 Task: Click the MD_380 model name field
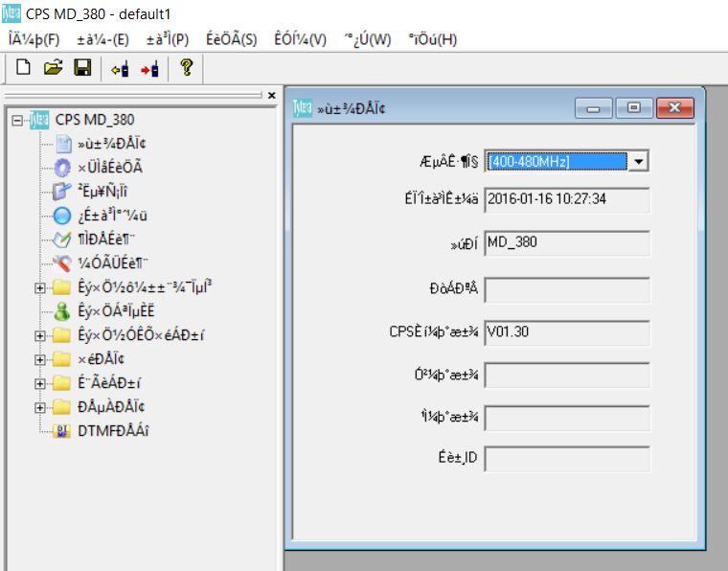pyautogui.click(x=566, y=242)
